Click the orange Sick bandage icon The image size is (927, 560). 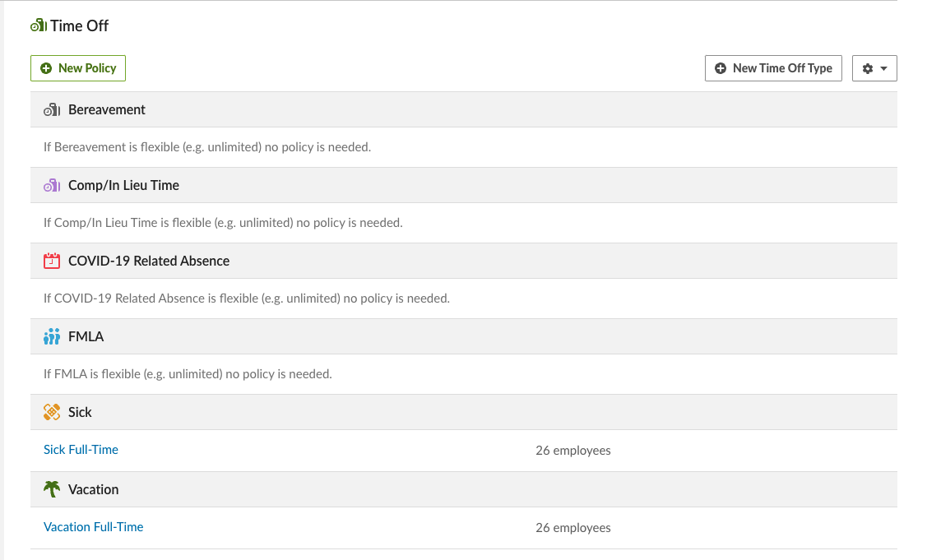click(52, 412)
